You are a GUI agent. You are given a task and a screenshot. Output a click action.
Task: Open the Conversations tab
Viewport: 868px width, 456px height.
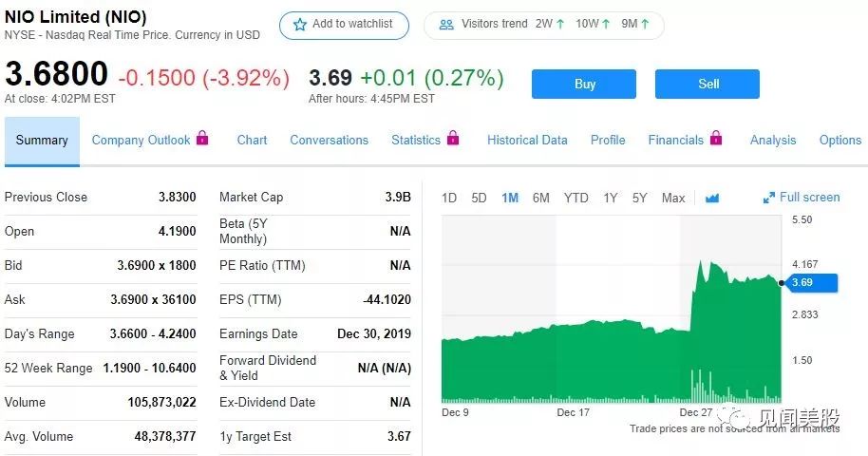tap(329, 141)
